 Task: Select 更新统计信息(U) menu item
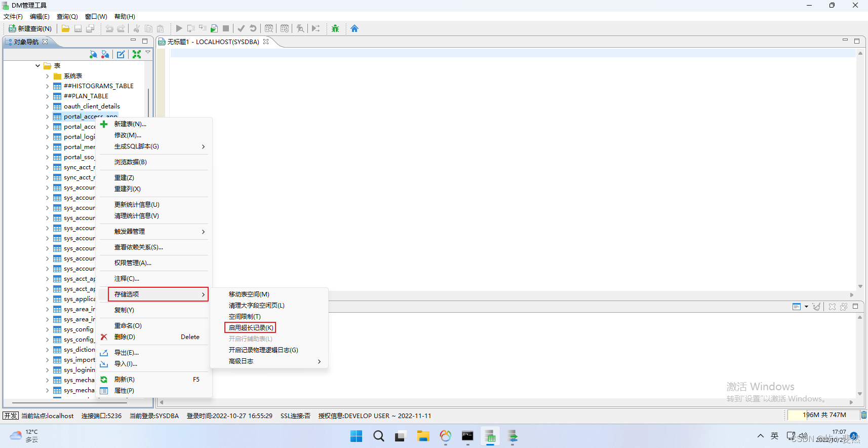pos(154,205)
